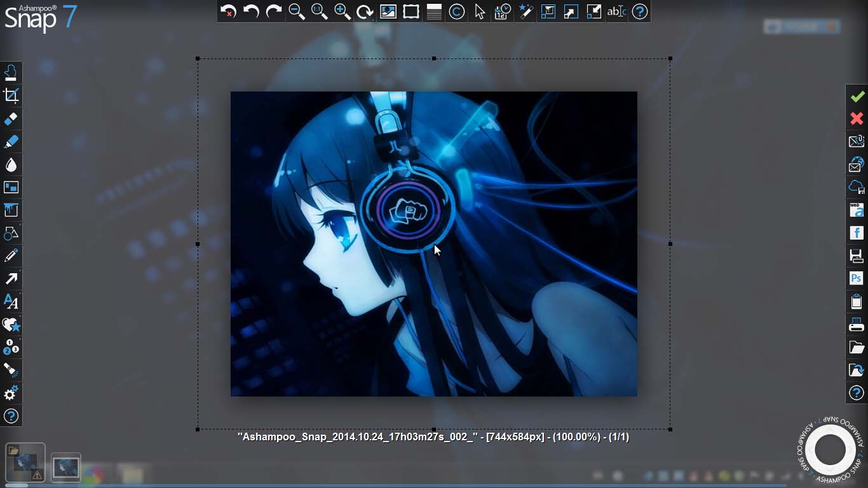Image resolution: width=868 pixels, height=488 pixels.
Task: Upload to Ashampoo web service
Action: [x=857, y=210]
